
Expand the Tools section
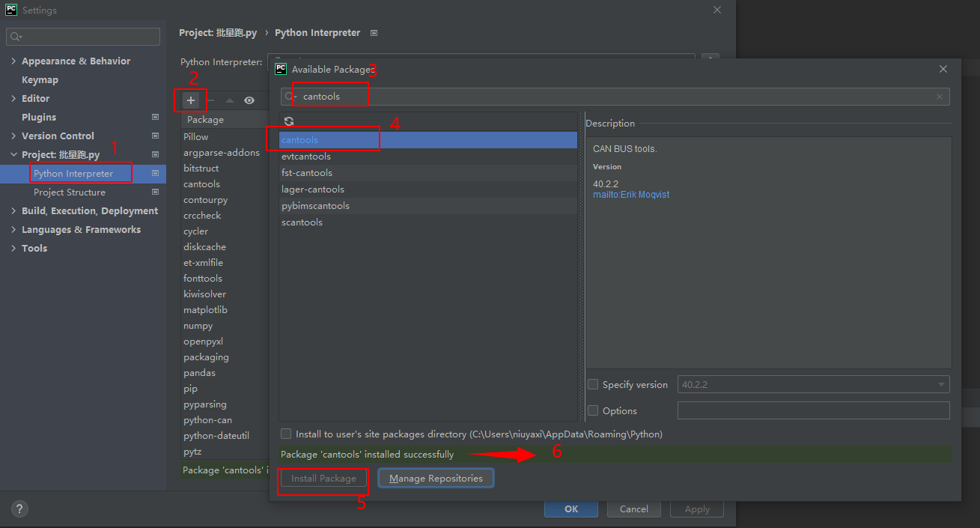(x=13, y=248)
